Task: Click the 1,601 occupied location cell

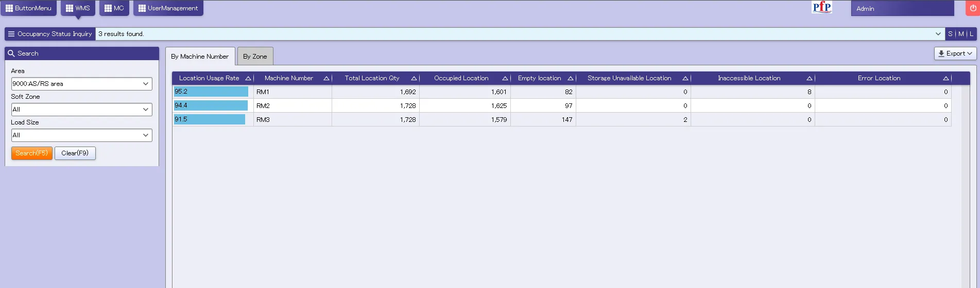Action: coord(465,92)
